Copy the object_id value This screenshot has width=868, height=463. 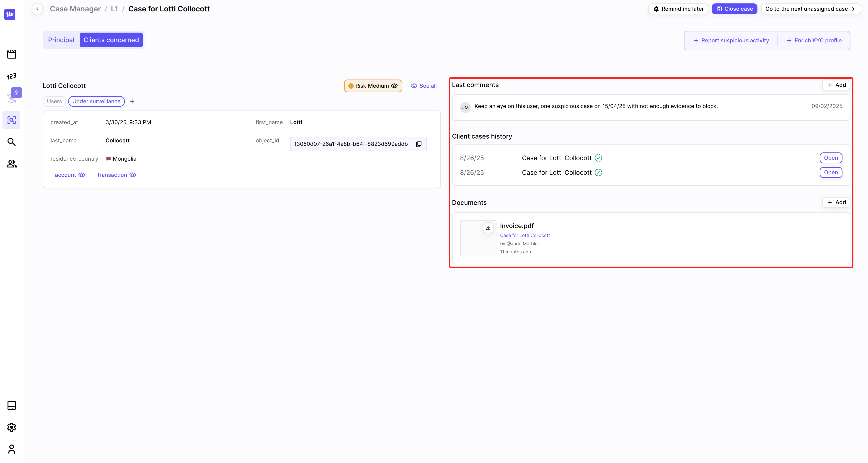tap(418, 144)
